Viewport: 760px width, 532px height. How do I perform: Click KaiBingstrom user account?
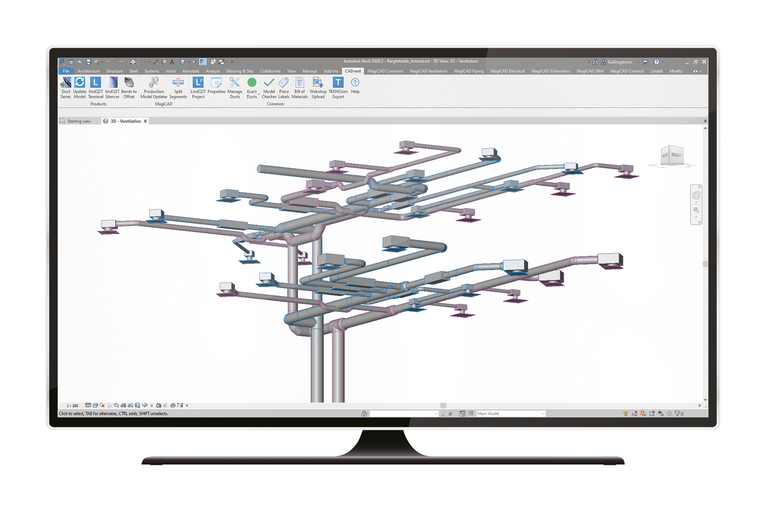[620, 62]
